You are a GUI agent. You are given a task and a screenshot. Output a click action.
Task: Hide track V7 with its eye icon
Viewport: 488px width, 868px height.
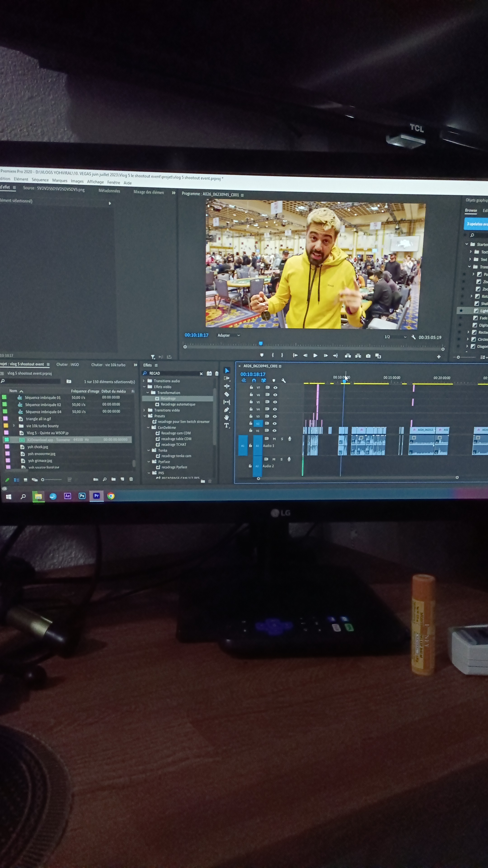[275, 387]
